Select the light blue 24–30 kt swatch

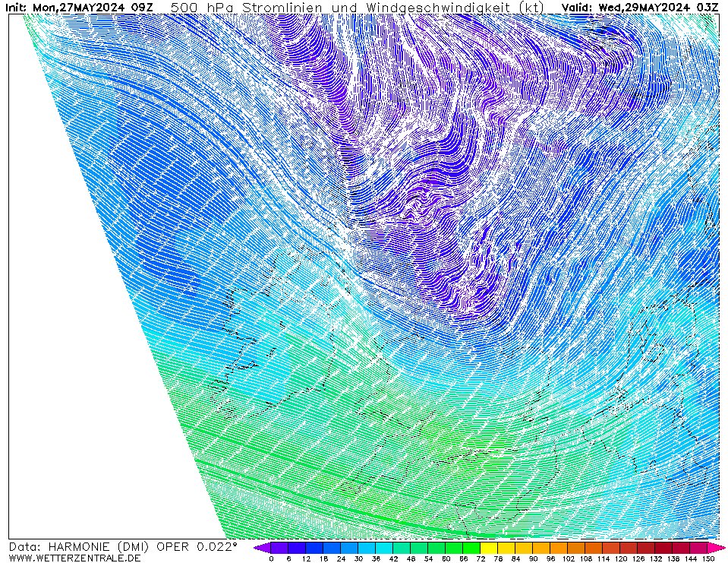(349, 548)
